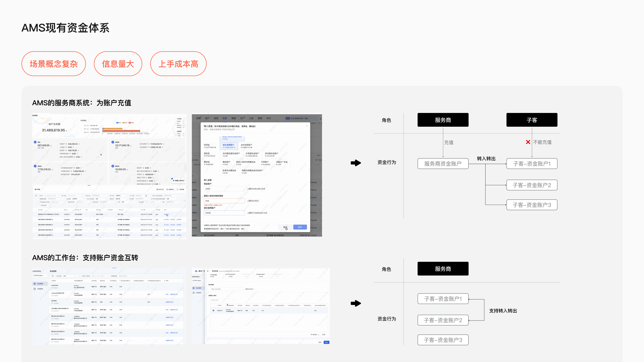Viewport: 644px width, 362px height.
Task: Expand the 当前商务管家 6134291 selector
Action: 40,275
